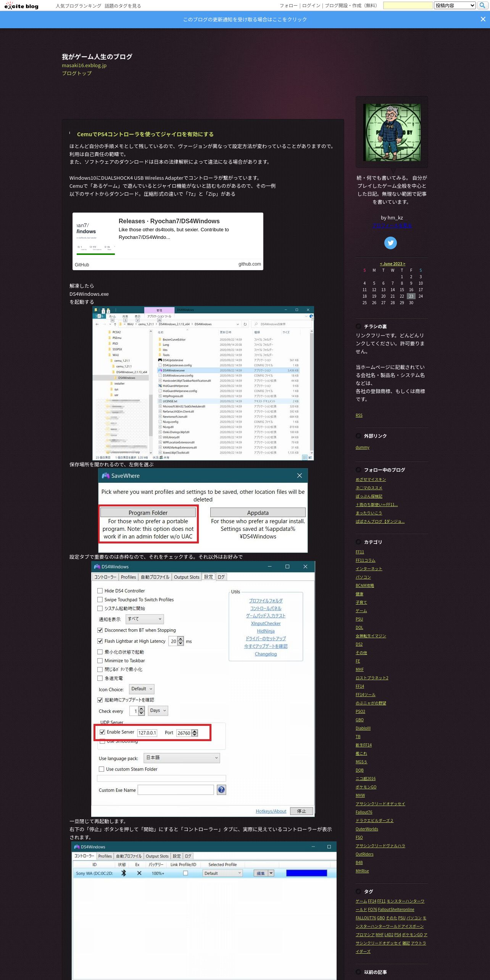Select DS4Windows.exe row in the Explorer file list
Screen dimensions: 490x980
point(228,370)
